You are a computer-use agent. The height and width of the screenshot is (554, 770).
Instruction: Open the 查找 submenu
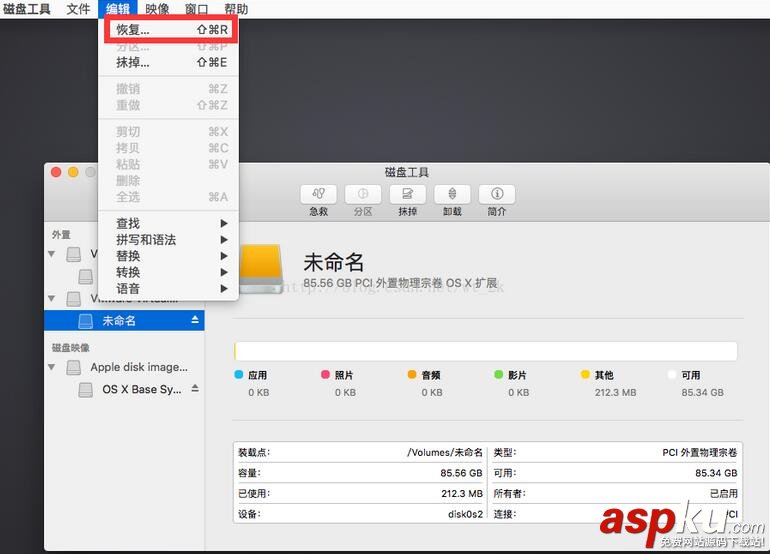pyautogui.click(x=168, y=223)
